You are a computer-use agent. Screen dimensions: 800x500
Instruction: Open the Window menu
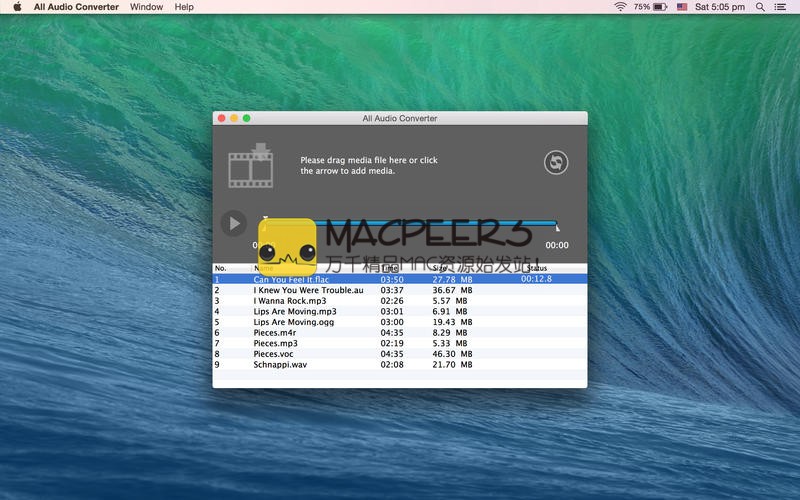[x=146, y=7]
